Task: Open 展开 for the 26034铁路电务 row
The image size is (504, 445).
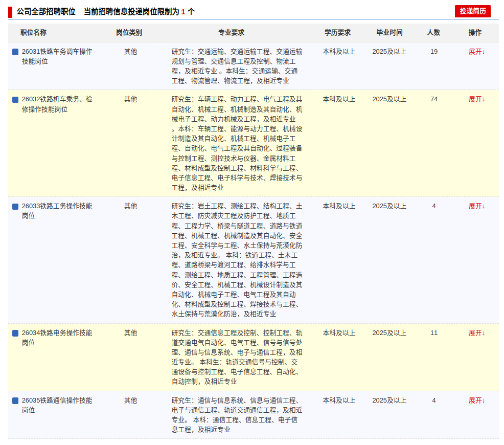Action: (476, 333)
